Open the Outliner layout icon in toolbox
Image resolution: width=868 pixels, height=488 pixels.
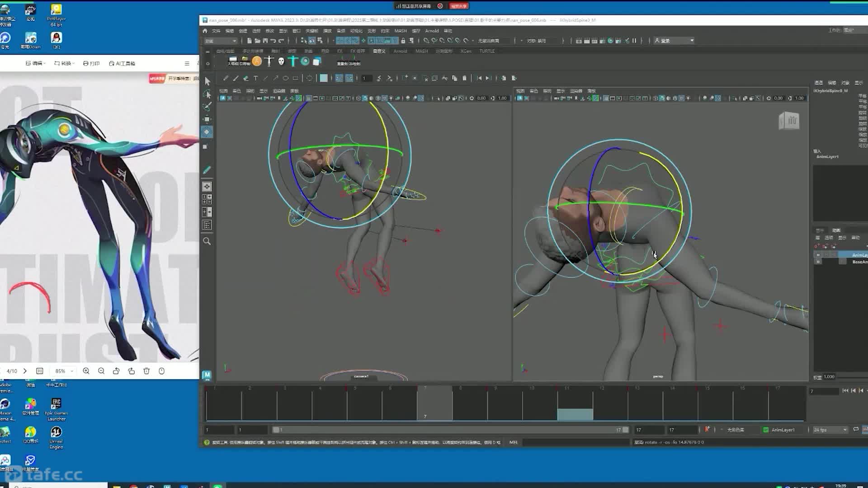[207, 225]
